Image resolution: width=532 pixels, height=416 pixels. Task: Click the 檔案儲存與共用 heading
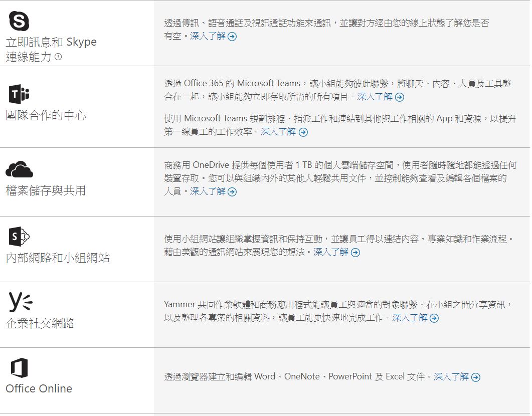(x=46, y=190)
